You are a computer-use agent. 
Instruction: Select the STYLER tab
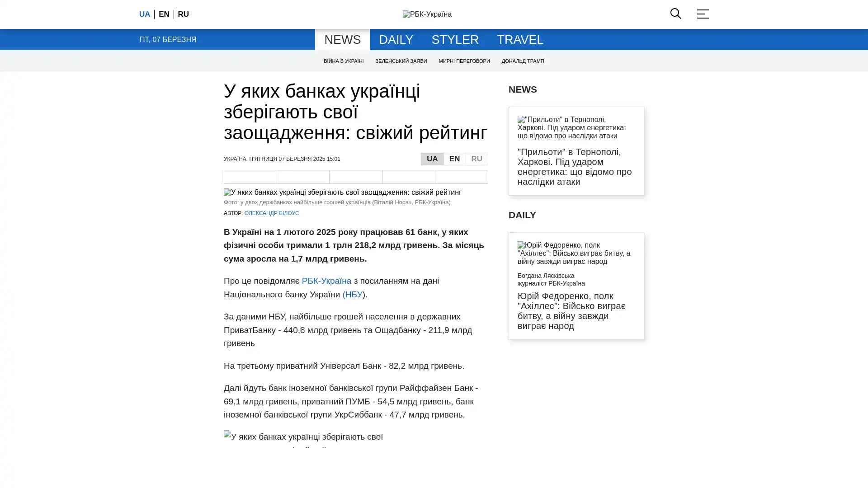pos(455,40)
